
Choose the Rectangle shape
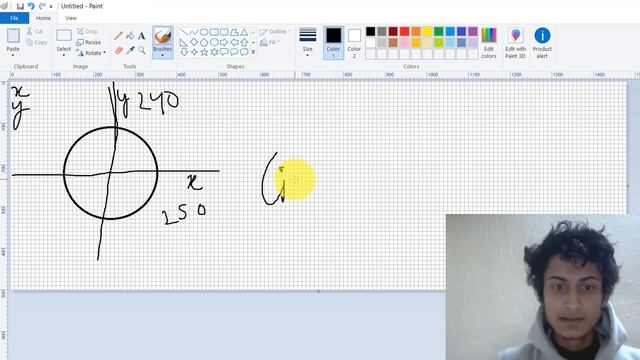click(214, 32)
